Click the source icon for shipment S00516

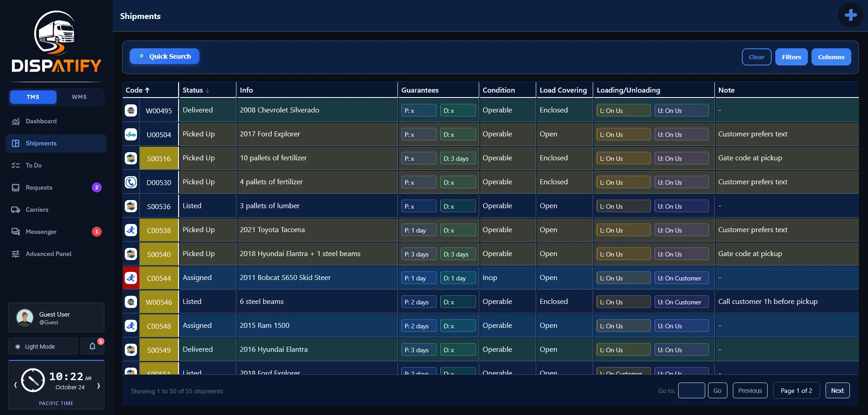tap(131, 159)
